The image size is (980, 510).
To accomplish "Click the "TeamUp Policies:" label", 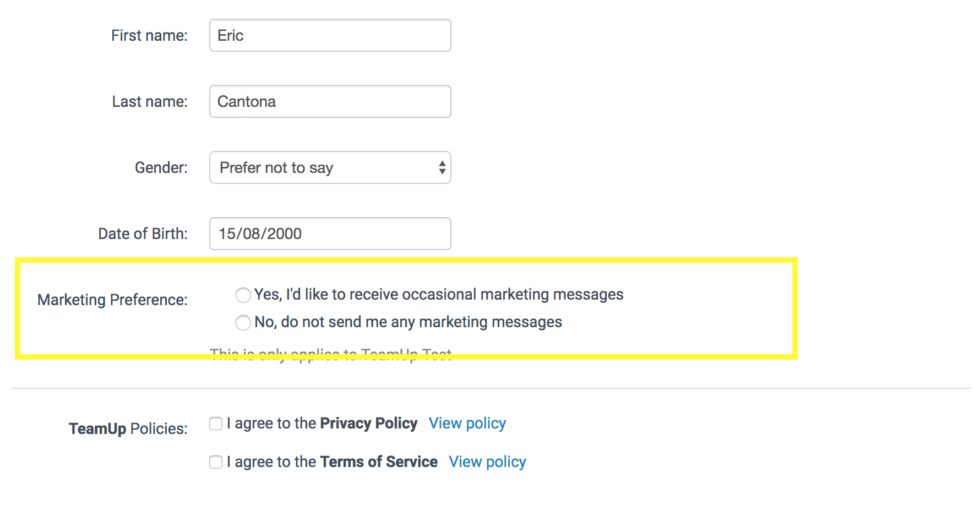I will [x=128, y=429].
